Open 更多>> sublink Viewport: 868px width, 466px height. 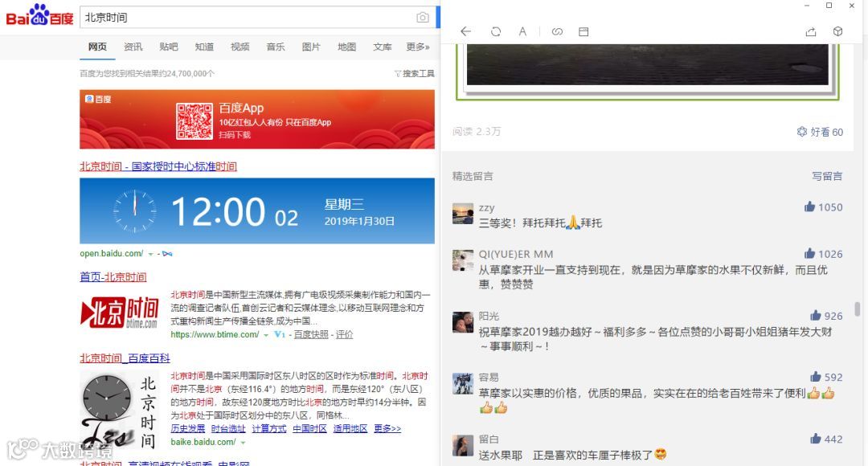[x=387, y=428]
